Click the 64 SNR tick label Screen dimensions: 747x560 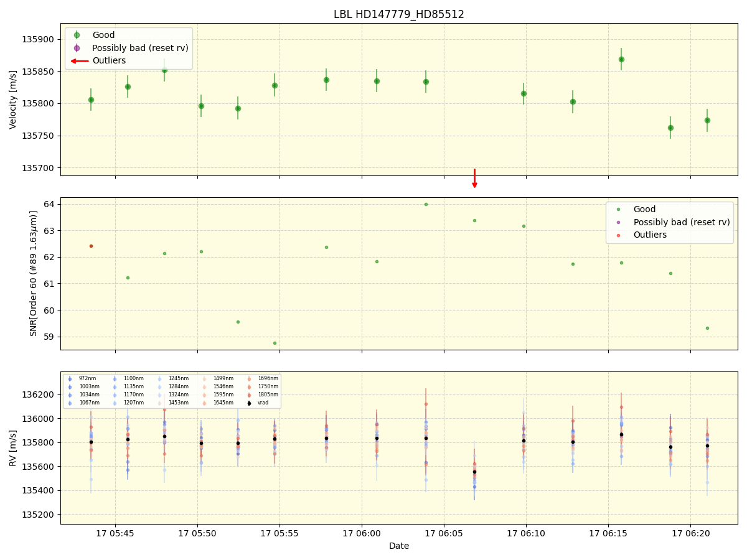(50, 204)
